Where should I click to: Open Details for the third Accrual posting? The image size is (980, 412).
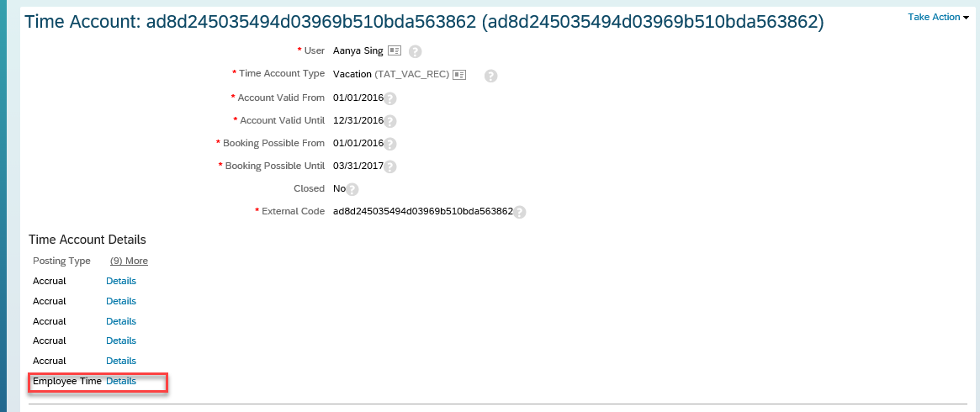coord(121,321)
